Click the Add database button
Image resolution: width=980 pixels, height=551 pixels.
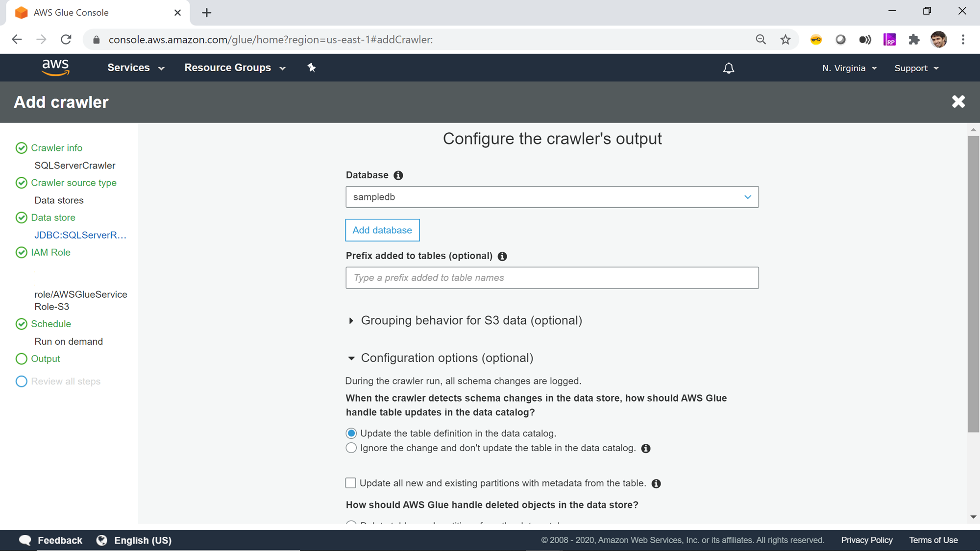382,230
